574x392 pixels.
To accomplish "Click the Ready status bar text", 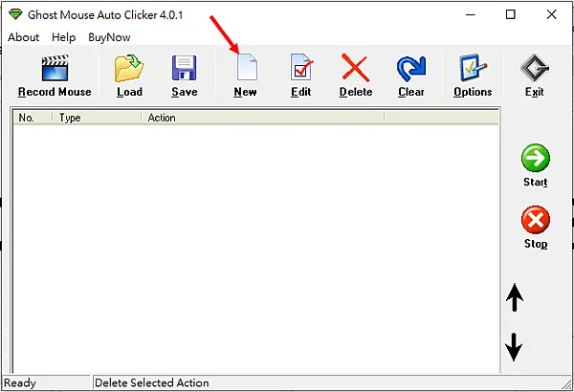I will 20,382.
